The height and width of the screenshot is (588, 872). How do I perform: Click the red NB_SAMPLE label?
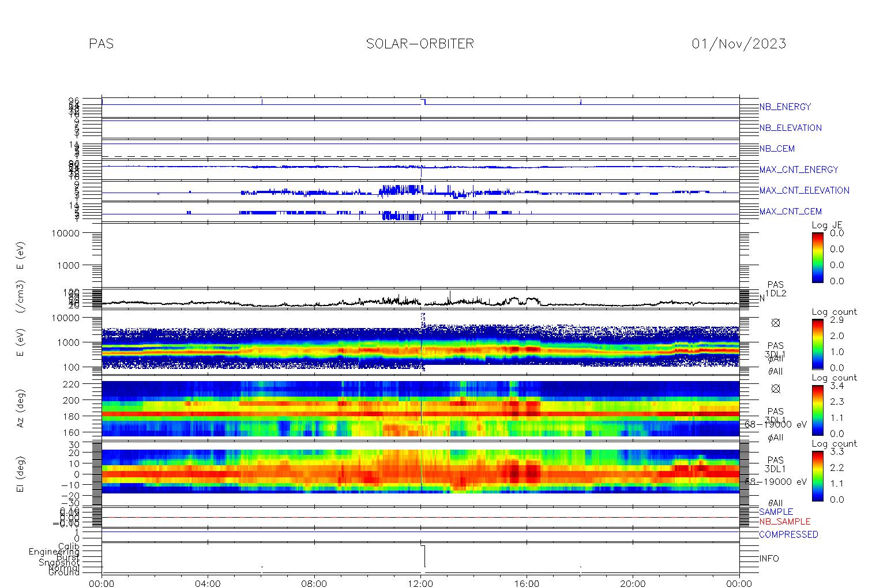(784, 522)
